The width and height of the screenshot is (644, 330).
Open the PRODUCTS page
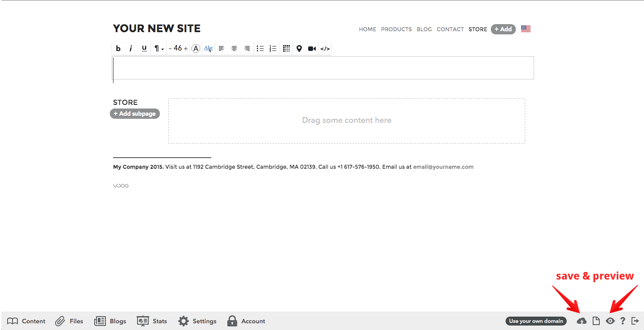coord(397,29)
